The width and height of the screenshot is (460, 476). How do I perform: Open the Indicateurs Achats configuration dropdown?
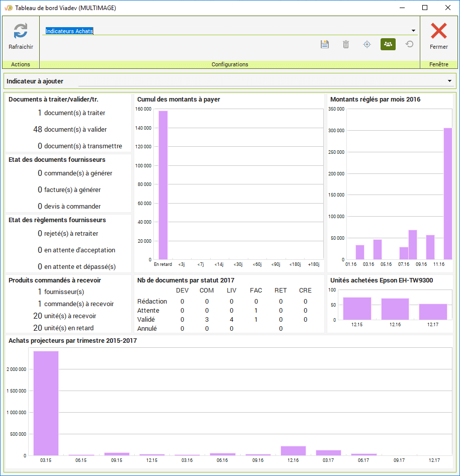(x=413, y=31)
